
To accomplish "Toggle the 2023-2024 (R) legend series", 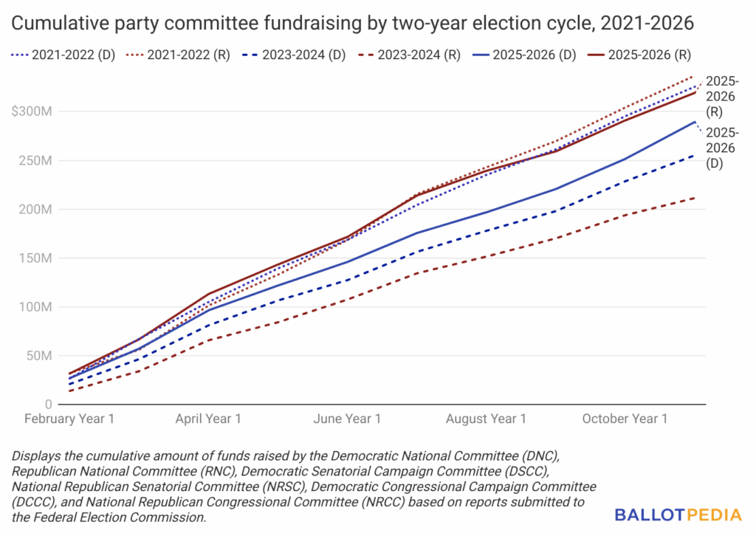I will pos(414,55).
